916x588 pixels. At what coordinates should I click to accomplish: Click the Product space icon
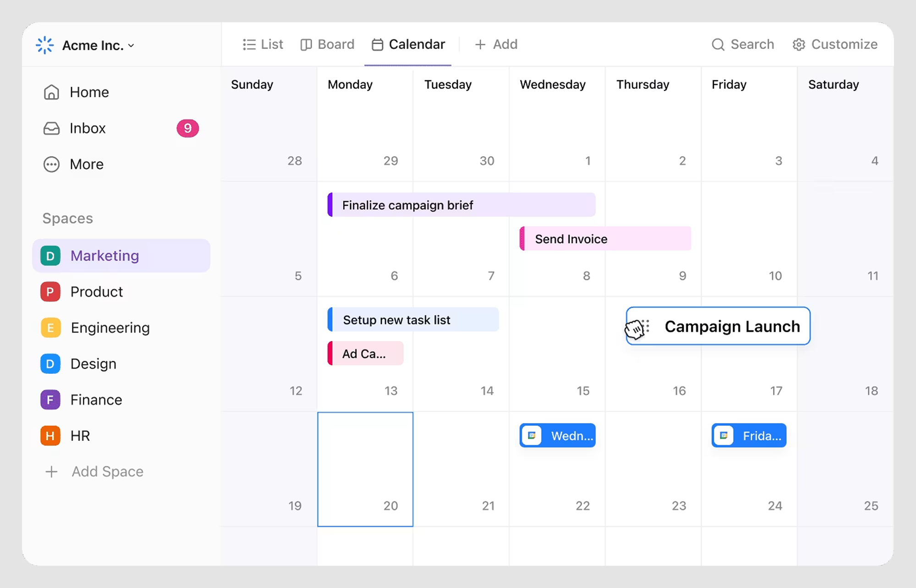(x=50, y=291)
